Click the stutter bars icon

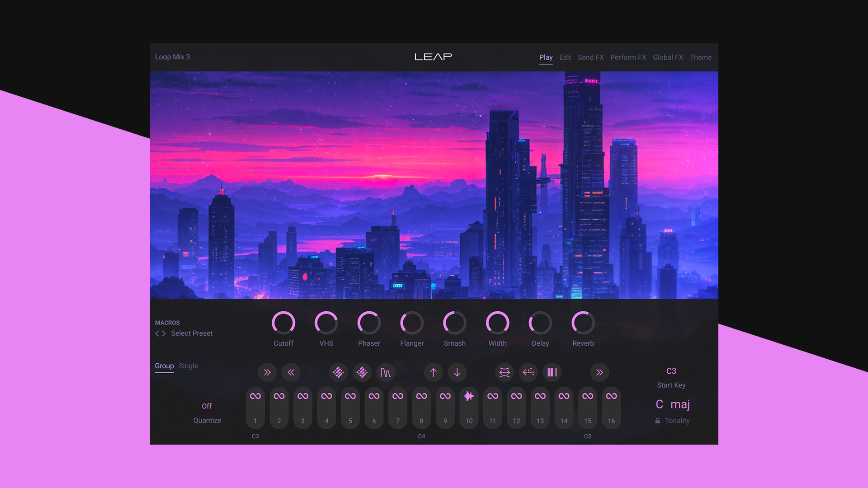552,372
